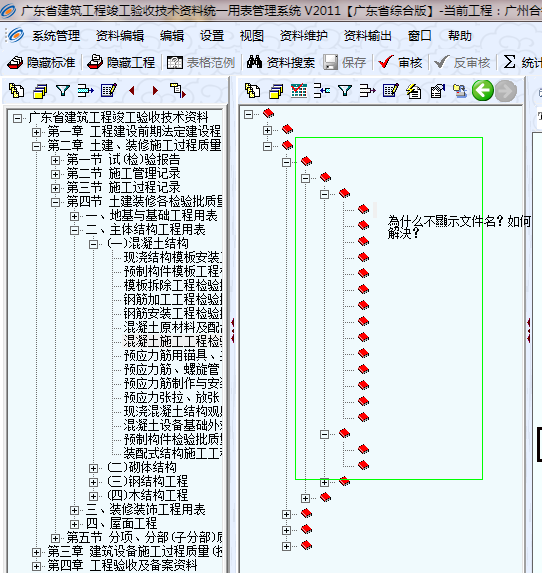This screenshot has height=573, width=542.
Task: Expand 第一节 试(检)验报告 node
Action: point(55,160)
